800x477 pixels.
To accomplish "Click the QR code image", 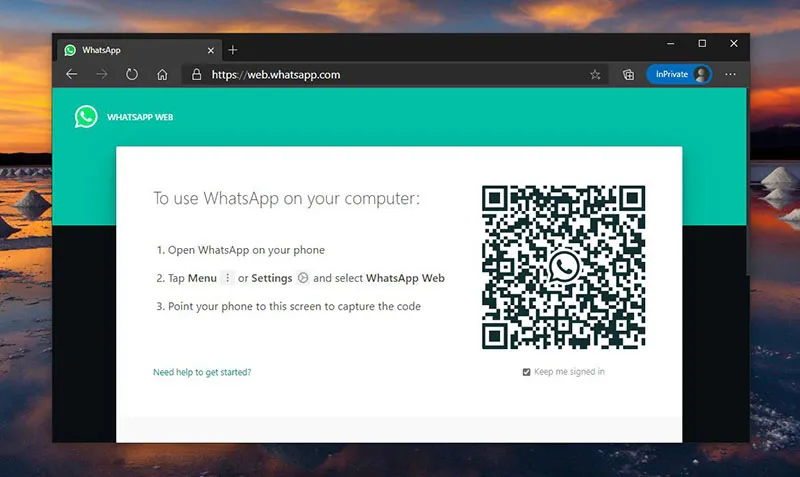I will point(564,267).
